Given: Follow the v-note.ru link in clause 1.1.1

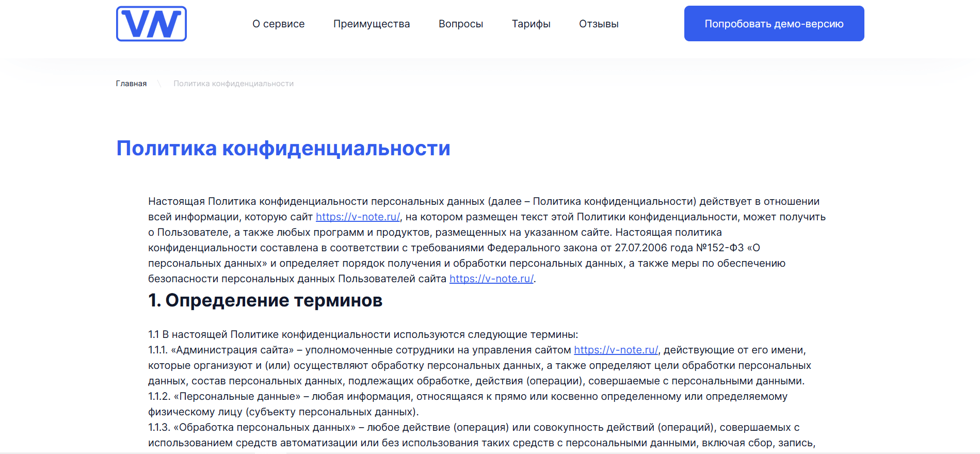Looking at the screenshot, I should point(616,350).
